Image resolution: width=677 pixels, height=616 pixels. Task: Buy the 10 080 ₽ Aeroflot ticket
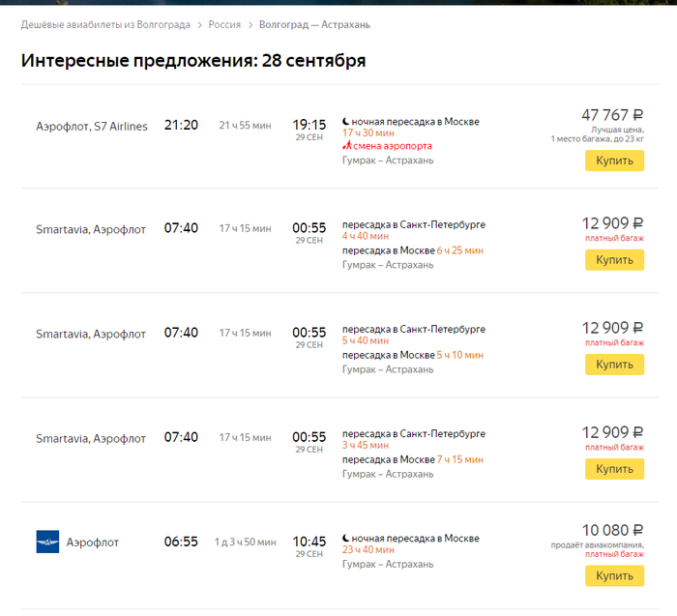614,575
